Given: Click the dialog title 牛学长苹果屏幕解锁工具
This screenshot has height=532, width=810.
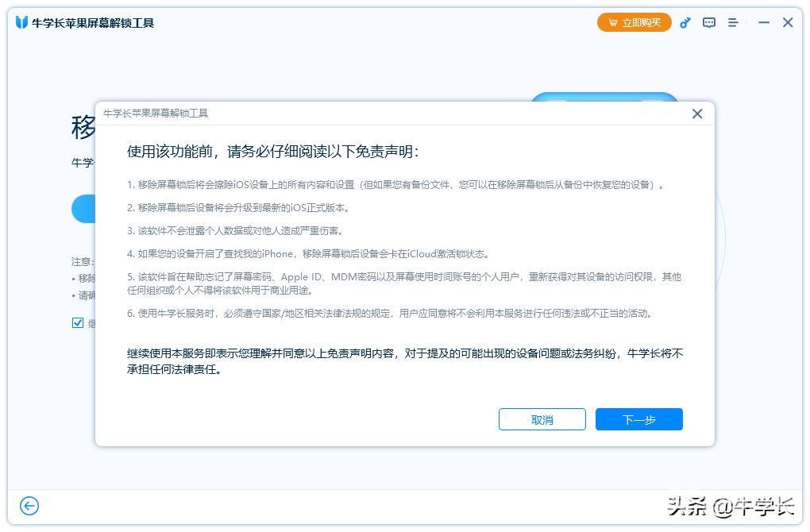Looking at the screenshot, I should [156, 114].
